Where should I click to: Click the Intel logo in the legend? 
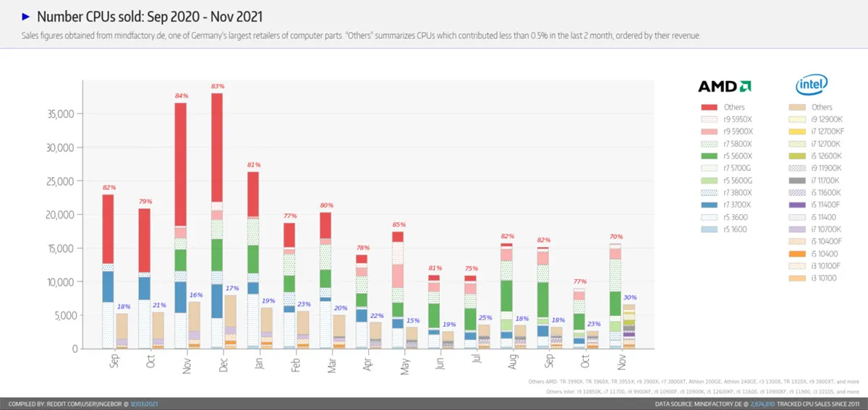tap(811, 85)
